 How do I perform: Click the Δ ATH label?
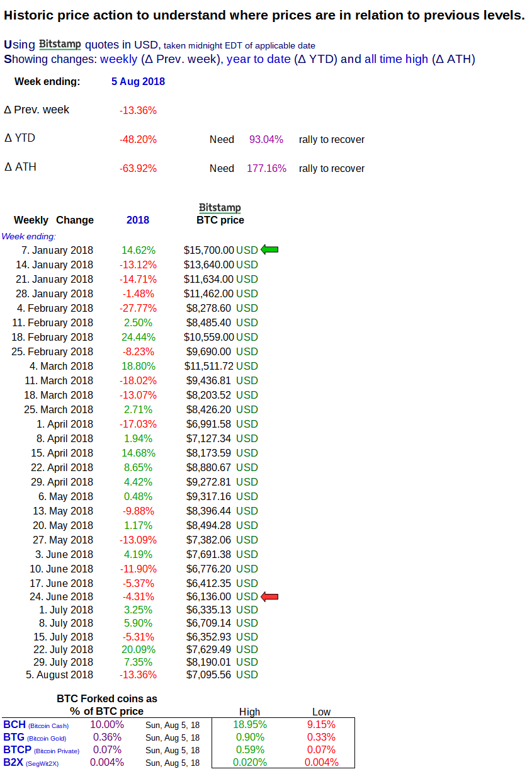click(20, 167)
